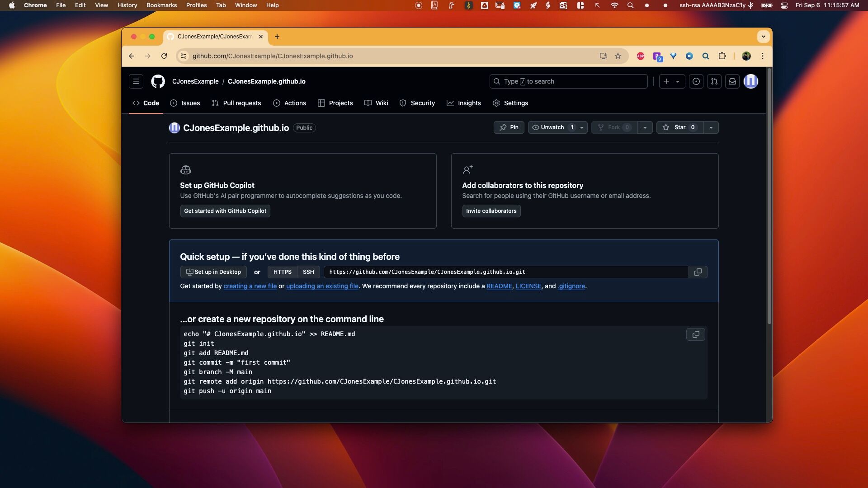This screenshot has height=488, width=868.
Task: Open the issues header icon
Action: tap(696, 81)
